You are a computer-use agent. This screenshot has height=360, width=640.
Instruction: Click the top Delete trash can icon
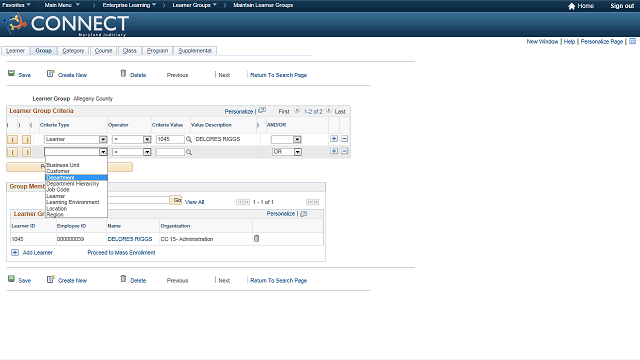(123, 73)
